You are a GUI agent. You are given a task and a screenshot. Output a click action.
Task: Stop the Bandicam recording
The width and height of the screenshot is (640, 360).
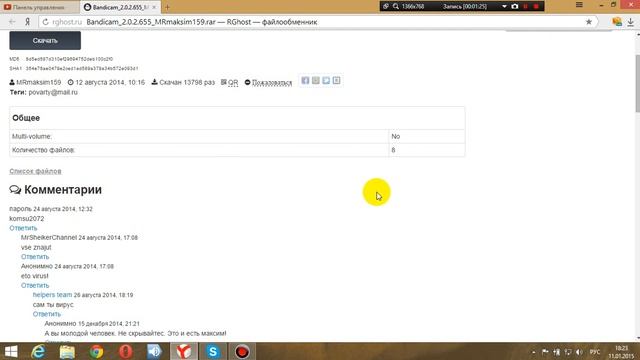click(536, 6)
